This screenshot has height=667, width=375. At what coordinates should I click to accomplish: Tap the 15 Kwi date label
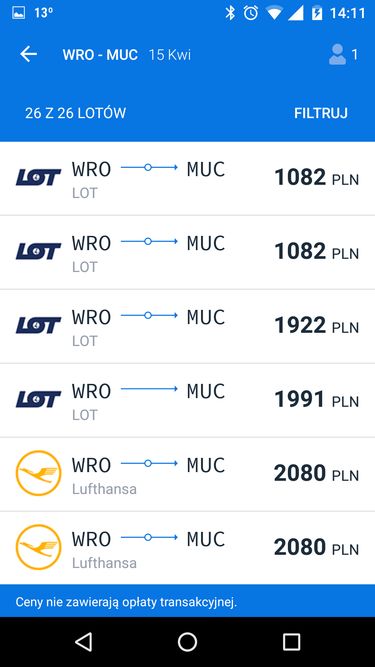[x=170, y=55]
